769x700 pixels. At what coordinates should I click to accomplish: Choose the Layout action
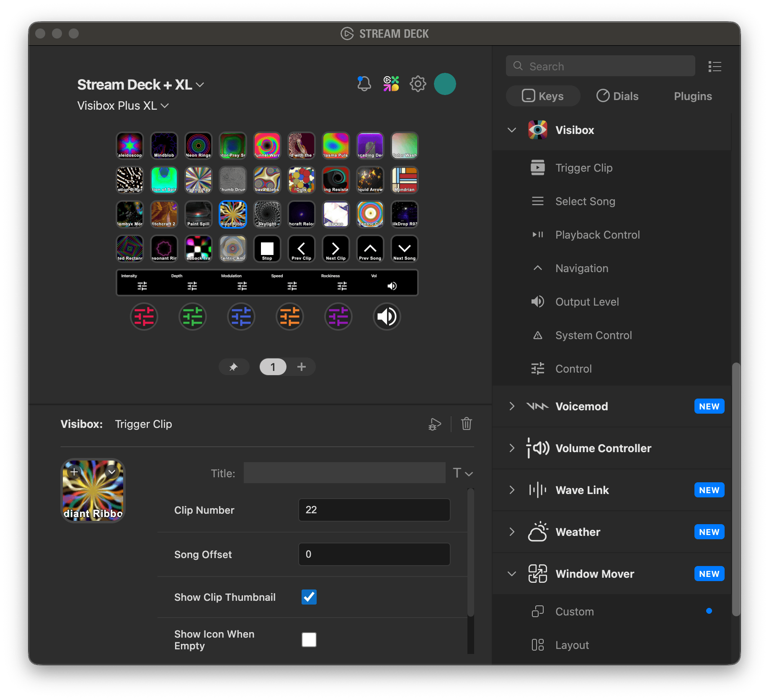[x=612, y=645]
